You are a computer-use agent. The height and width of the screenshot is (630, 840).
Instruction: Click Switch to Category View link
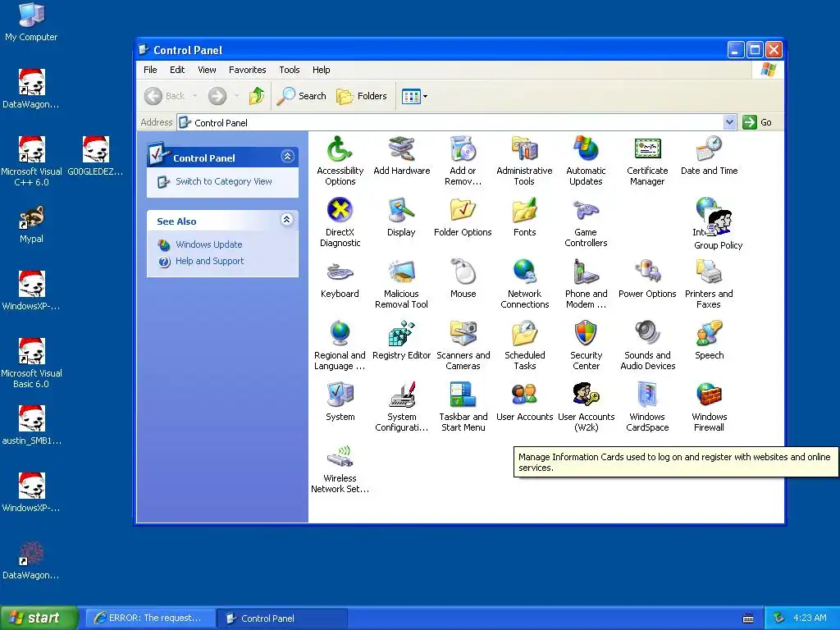coord(224,181)
